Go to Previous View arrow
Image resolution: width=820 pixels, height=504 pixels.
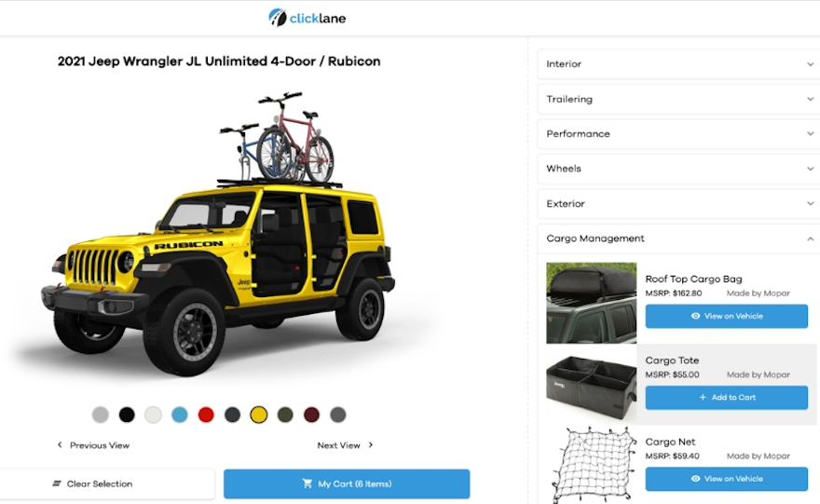tap(60, 445)
